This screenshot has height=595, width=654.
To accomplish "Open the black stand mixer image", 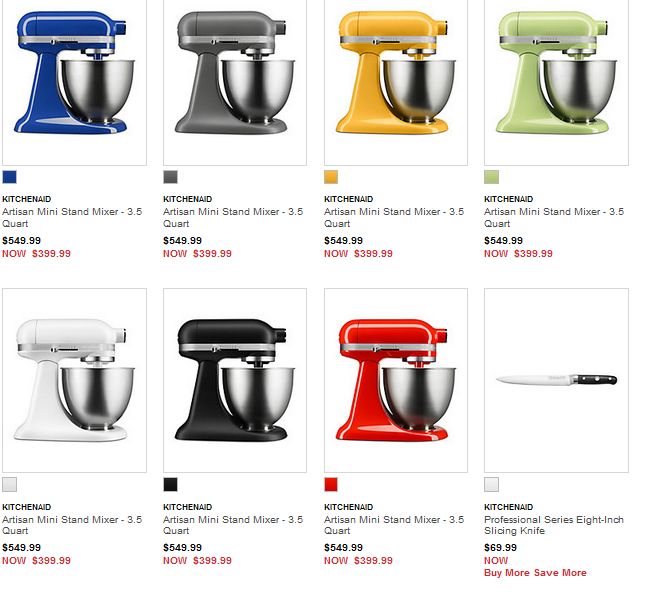I will [x=235, y=380].
